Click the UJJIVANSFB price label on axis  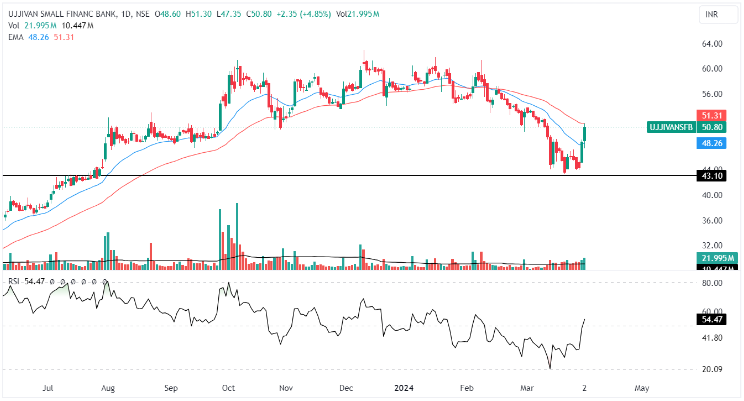coord(670,128)
